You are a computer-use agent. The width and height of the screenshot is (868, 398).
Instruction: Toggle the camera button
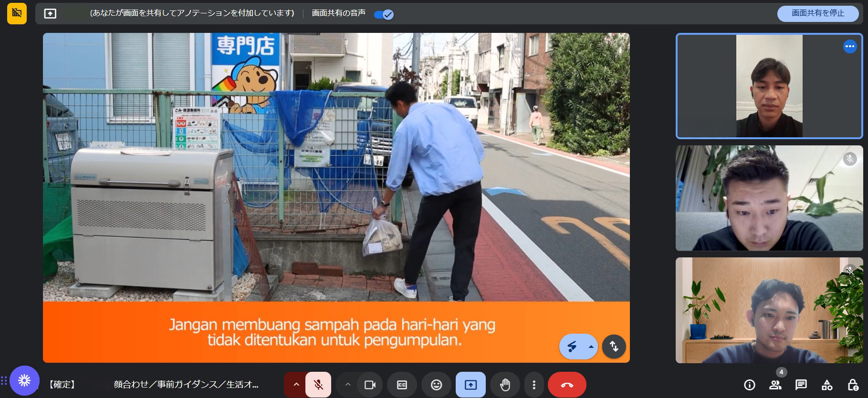[x=370, y=385]
